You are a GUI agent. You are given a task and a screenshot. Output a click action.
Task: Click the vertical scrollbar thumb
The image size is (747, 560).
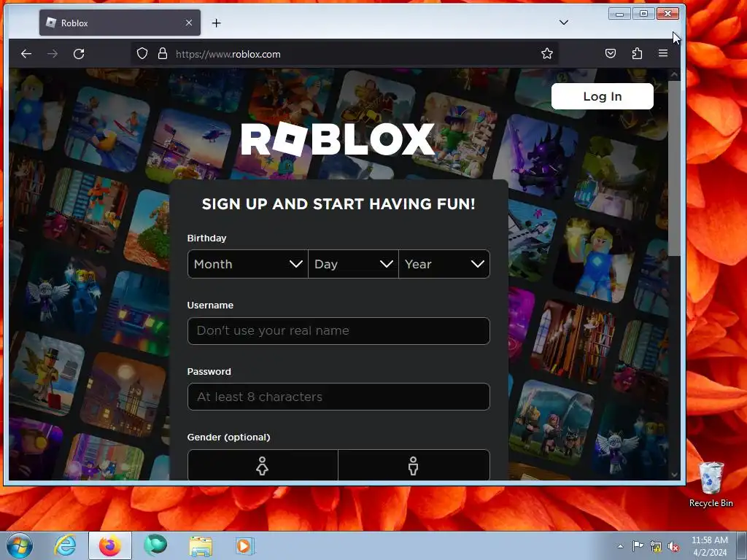click(x=674, y=168)
